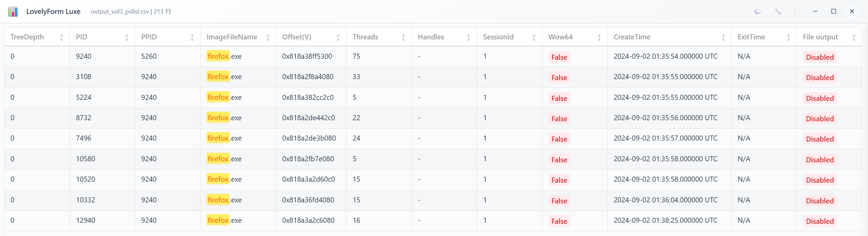Sort the PPID column via arrow icon

click(192, 37)
